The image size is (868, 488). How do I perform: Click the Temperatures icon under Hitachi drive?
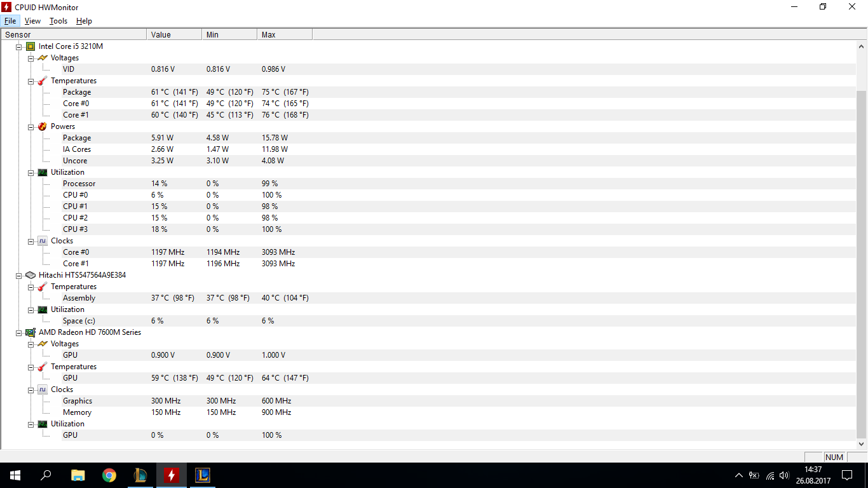point(43,287)
